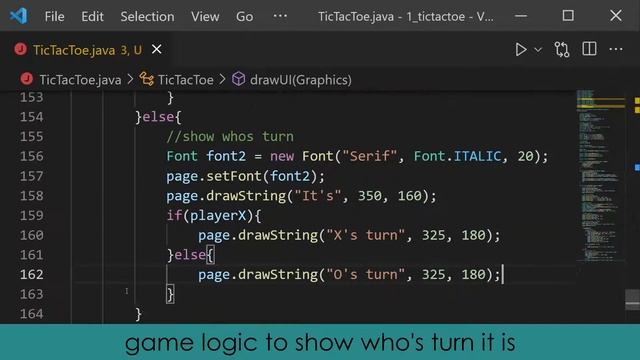Image resolution: width=640 pixels, height=360 pixels.
Task: Show more menu items via ellipsis
Action: coord(280,16)
